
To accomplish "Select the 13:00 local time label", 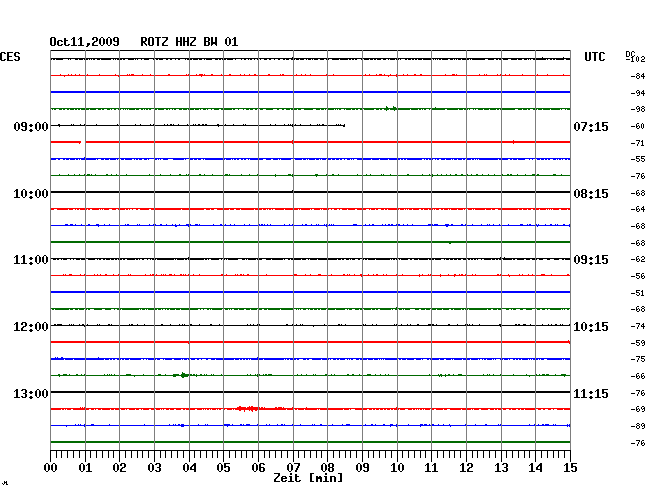I will 31,393.
